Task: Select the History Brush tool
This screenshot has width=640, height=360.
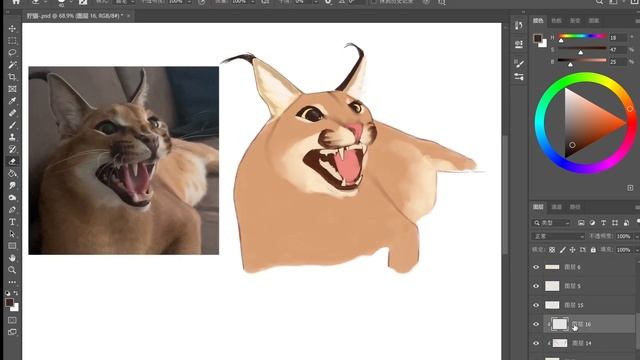Action: [12, 149]
